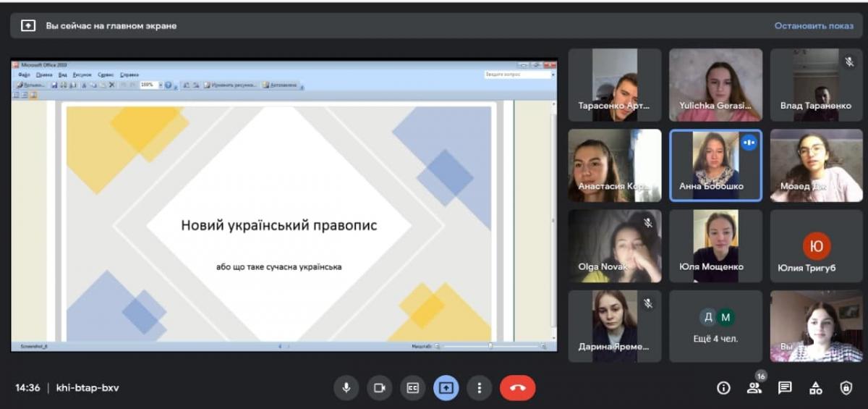Open the three-dot more options menu

click(x=479, y=388)
